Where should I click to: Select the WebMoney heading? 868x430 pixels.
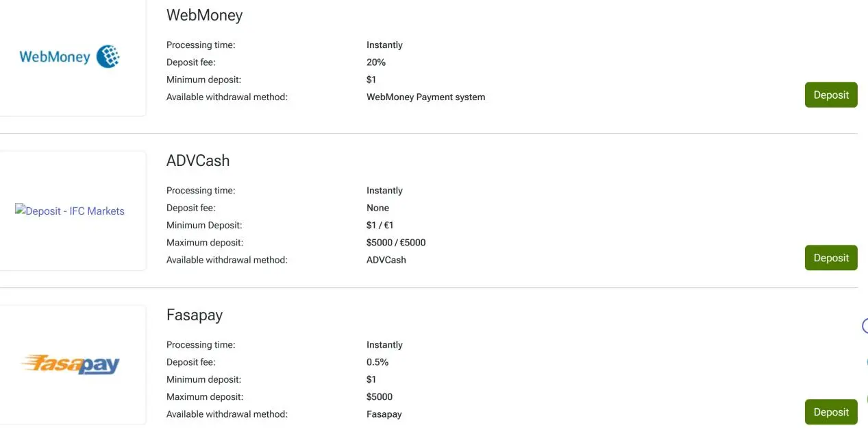[x=205, y=15]
